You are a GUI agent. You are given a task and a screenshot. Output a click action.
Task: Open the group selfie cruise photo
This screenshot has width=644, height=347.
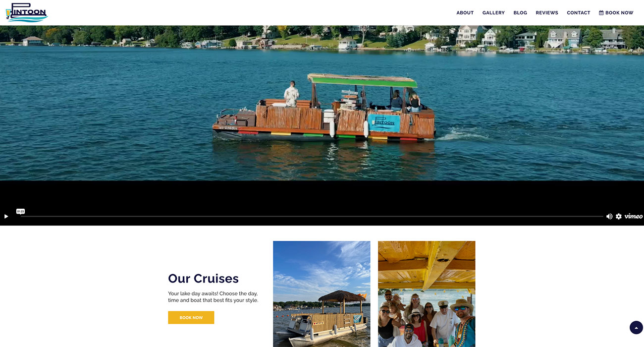click(427, 294)
